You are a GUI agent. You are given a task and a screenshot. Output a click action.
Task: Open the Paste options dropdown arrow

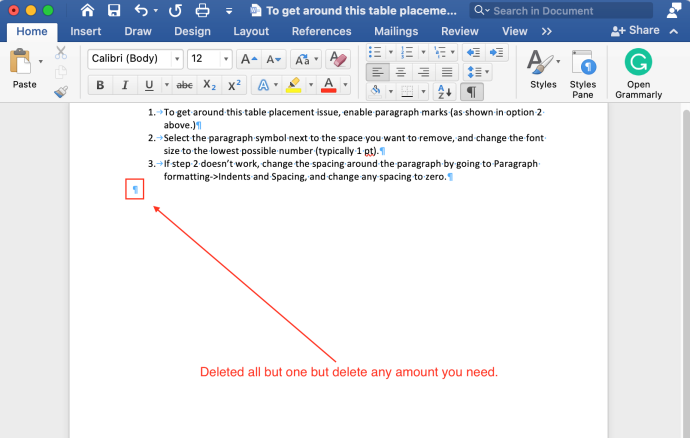coord(40,61)
